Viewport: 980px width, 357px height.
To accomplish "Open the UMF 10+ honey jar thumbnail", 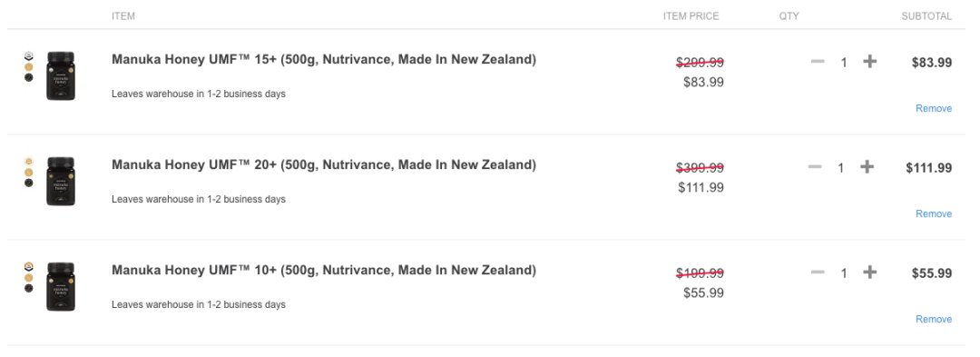I will pos(61,286).
